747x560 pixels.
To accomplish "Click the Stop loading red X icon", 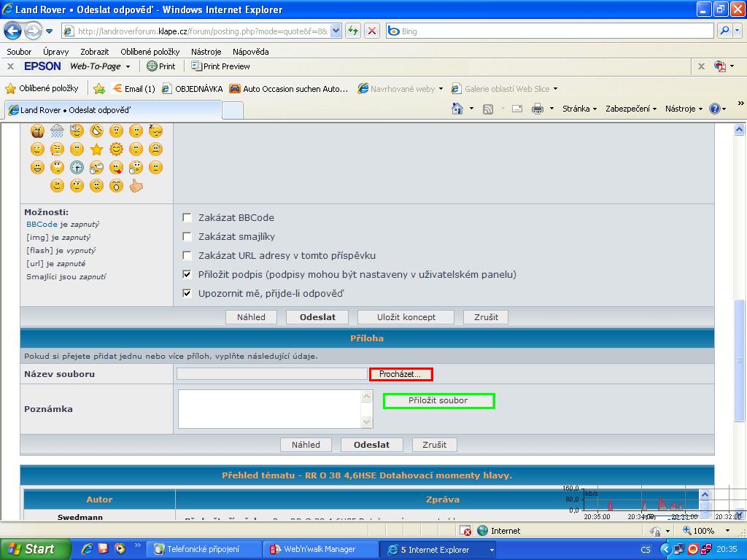I will pyautogui.click(x=372, y=31).
